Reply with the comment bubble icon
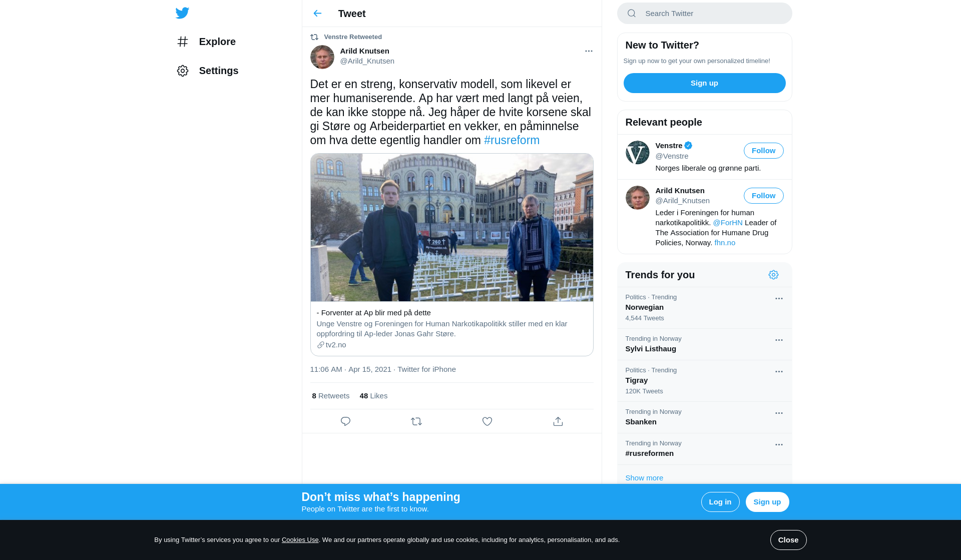 click(x=345, y=421)
